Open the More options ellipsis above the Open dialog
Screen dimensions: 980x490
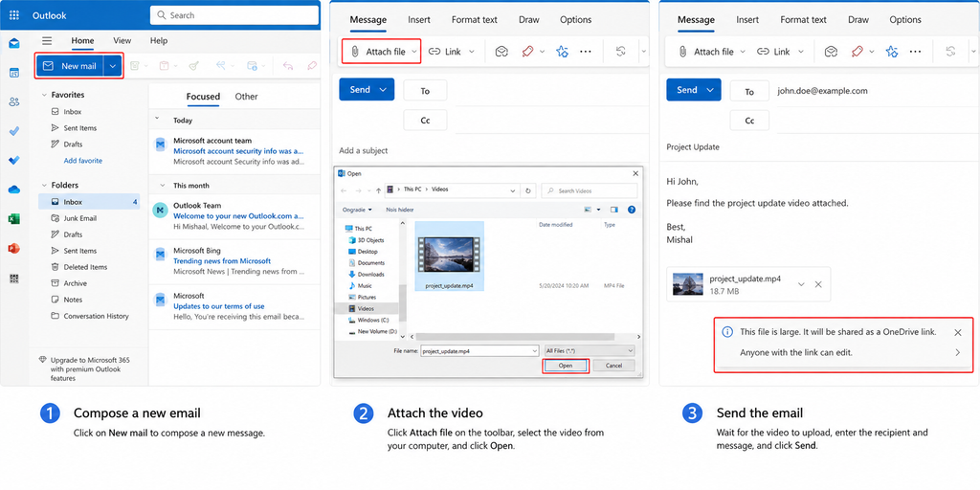(586, 52)
